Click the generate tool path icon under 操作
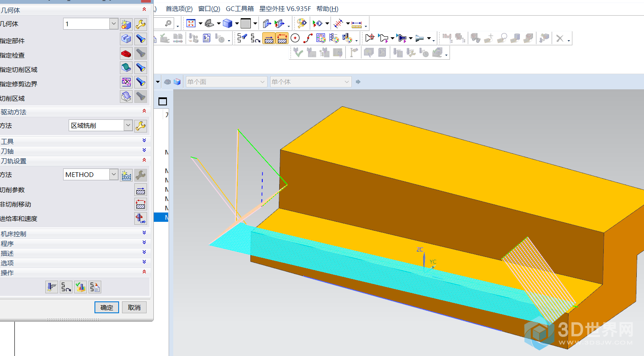Screen dimensions: 644x356 point(52,287)
